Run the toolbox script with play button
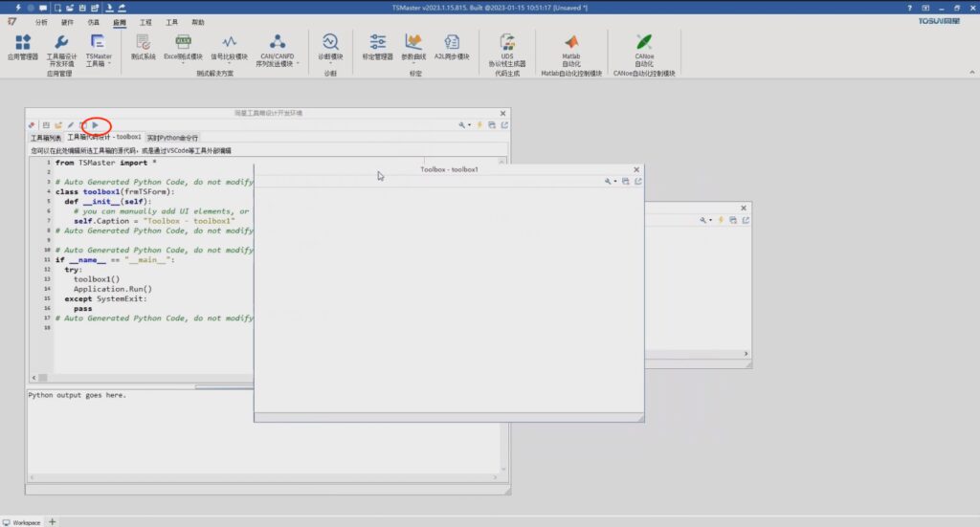This screenshot has height=527, width=980. [x=95, y=125]
